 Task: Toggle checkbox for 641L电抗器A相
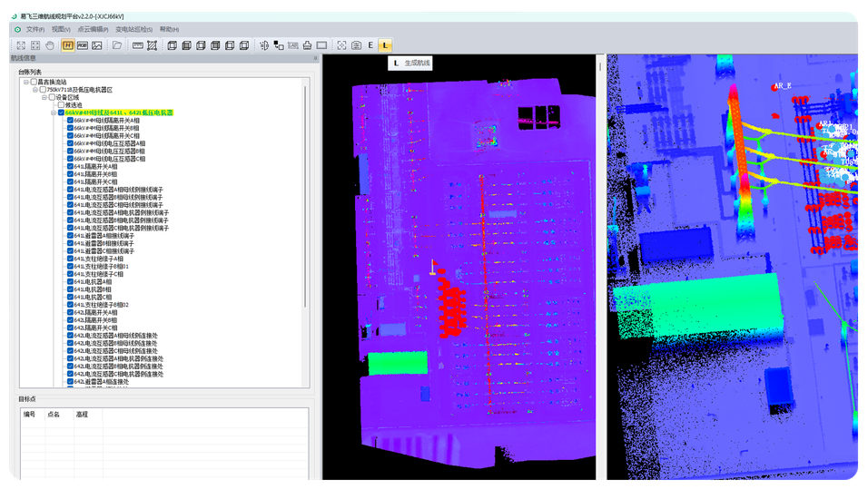point(70,282)
